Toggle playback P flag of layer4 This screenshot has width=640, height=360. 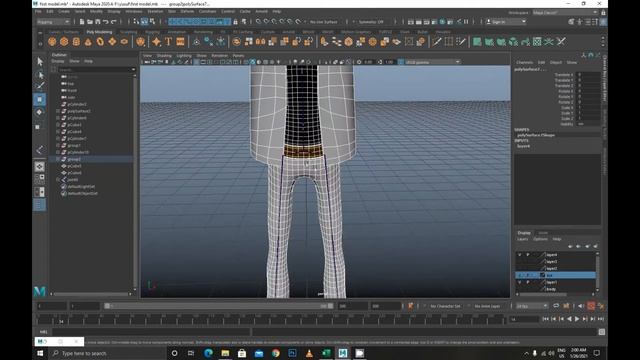[x=528, y=255]
